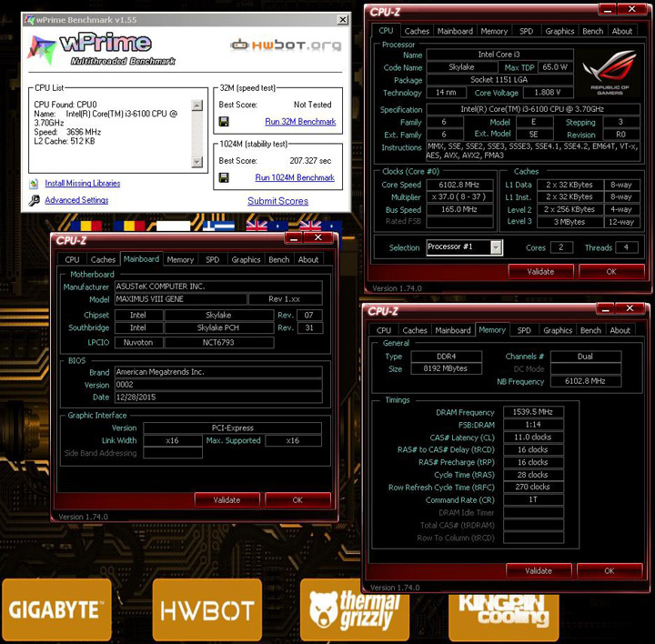Click the KINGPIN cooling logo tile
655x644 pixels.
504,618
